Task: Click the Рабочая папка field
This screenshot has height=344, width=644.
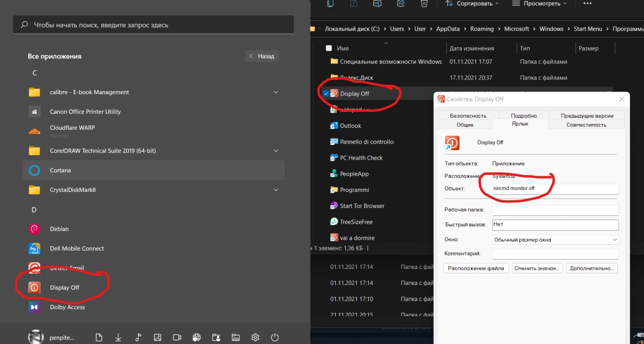Action: 555,210
